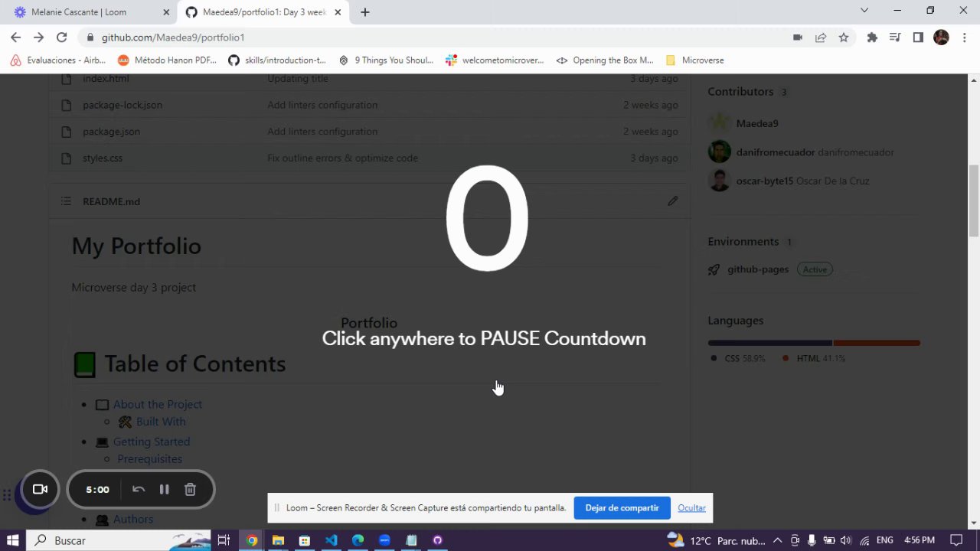Open Visual Studio Code from taskbar
This screenshot has width=980, height=551.
click(332, 540)
